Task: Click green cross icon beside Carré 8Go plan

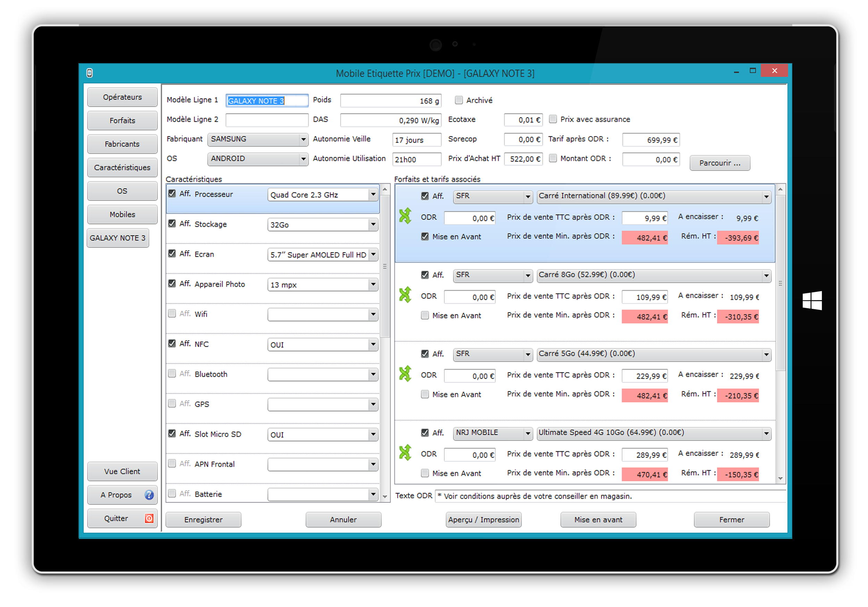Action: click(x=405, y=295)
